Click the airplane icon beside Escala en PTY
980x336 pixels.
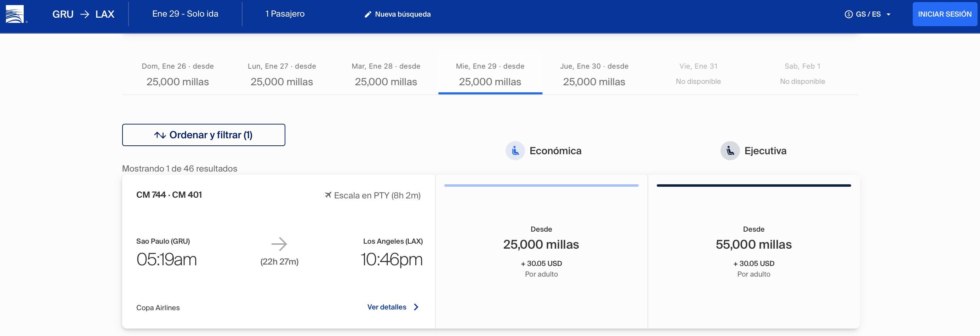pyautogui.click(x=327, y=195)
